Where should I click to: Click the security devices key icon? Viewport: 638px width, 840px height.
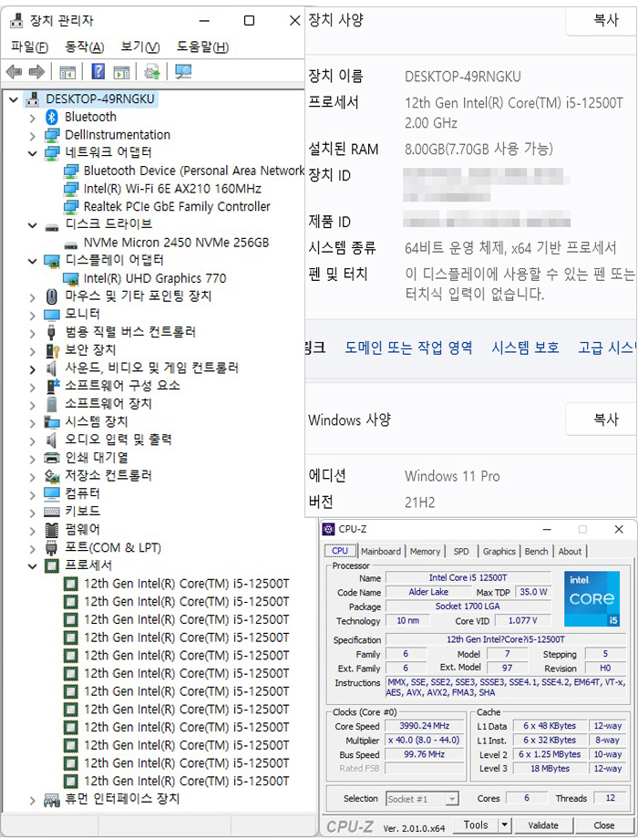tap(52, 350)
